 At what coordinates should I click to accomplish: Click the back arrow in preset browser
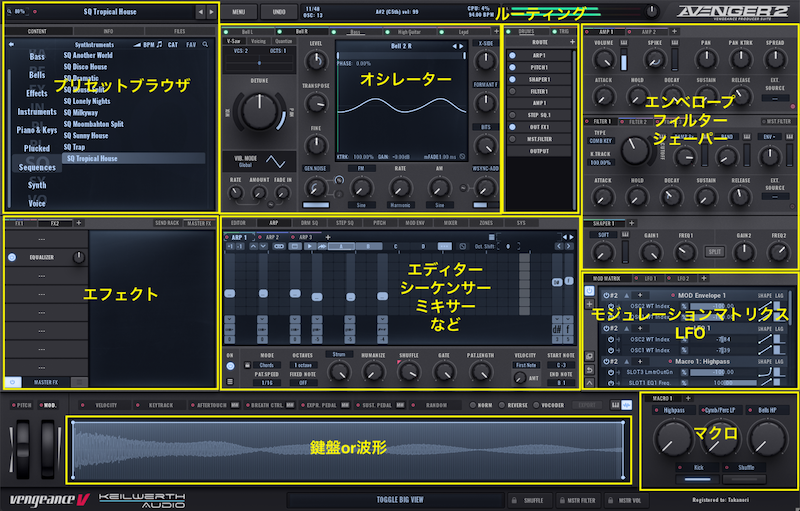pyautogui.click(x=10, y=45)
